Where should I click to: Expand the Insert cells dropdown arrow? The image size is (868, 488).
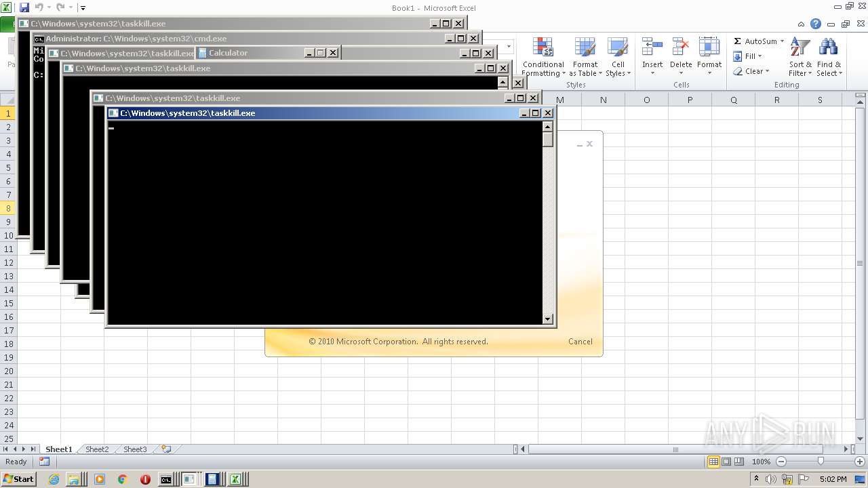pos(652,73)
